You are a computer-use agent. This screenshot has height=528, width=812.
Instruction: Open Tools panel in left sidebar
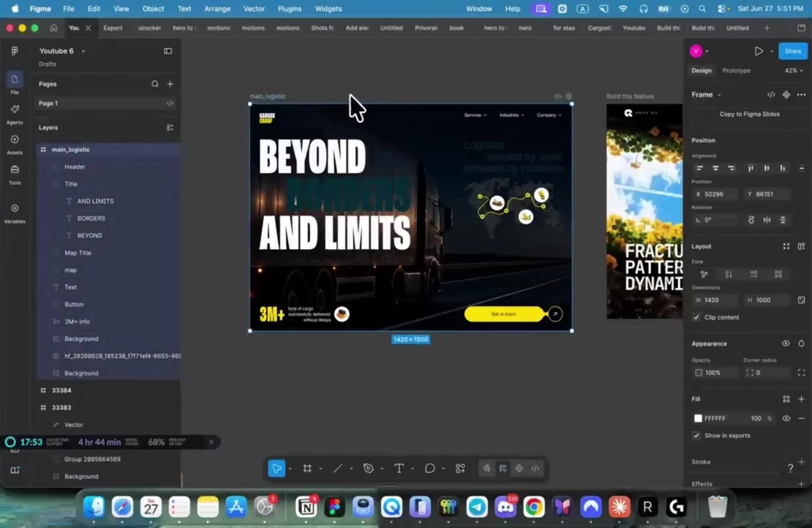coord(15,174)
